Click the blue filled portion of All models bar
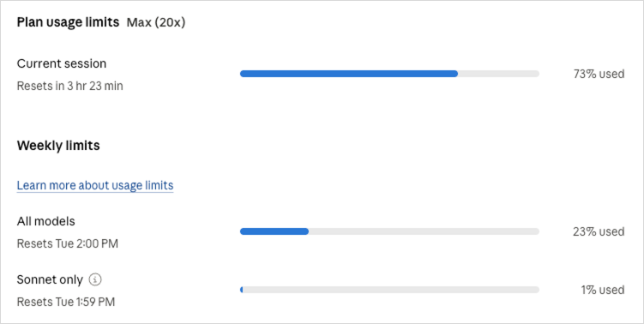Viewport: 644px width, 324px height. coord(274,231)
